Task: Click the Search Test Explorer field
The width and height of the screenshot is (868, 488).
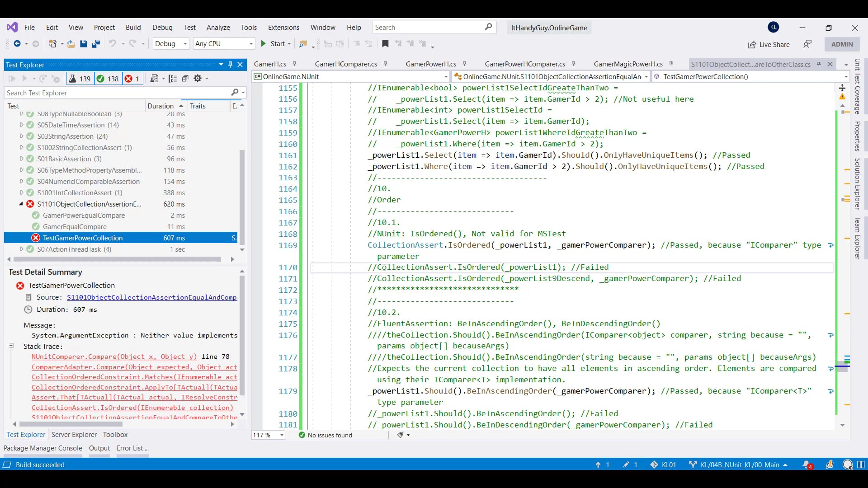Action: click(118, 93)
